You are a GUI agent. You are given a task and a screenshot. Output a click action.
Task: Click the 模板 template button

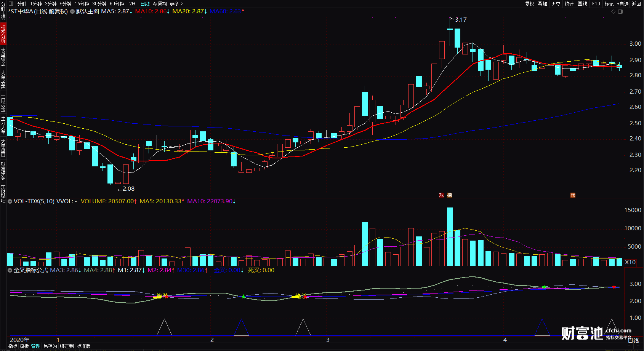pos(24,346)
